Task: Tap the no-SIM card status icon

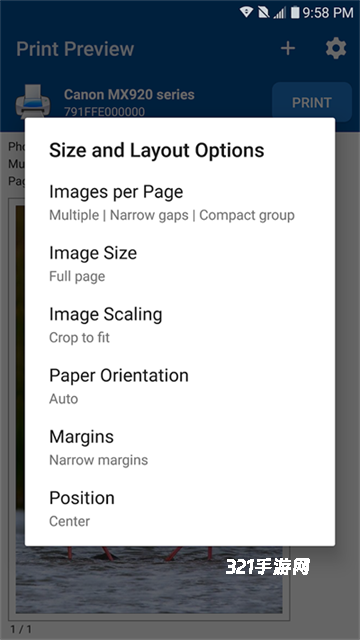Action: click(264, 12)
